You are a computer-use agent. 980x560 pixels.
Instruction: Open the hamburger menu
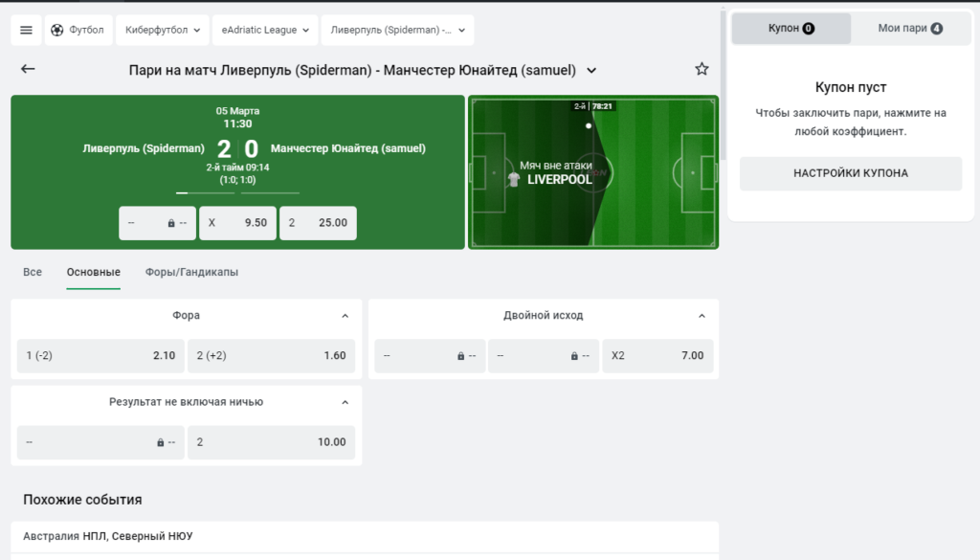[26, 30]
